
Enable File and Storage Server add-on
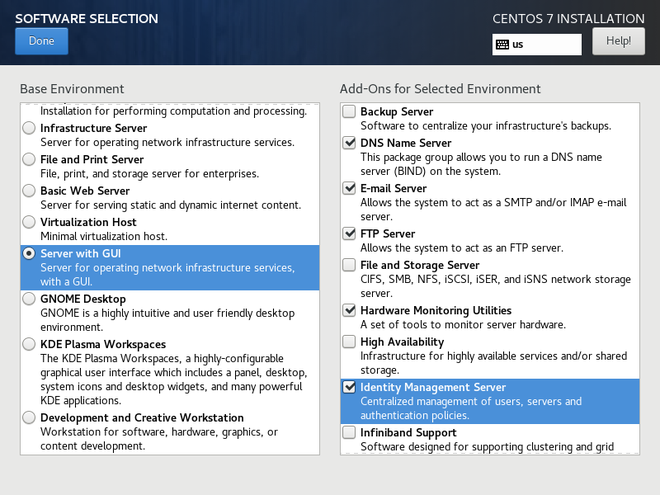pos(349,265)
